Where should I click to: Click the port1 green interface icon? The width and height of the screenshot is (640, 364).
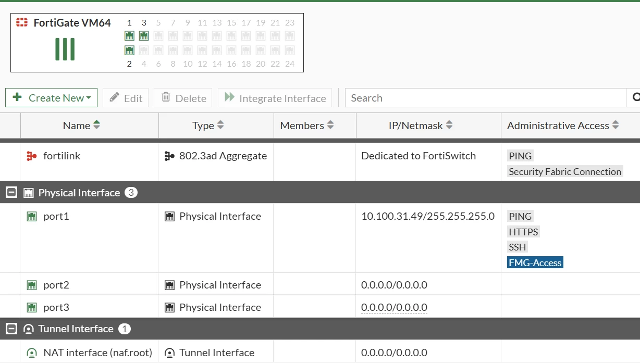point(32,216)
